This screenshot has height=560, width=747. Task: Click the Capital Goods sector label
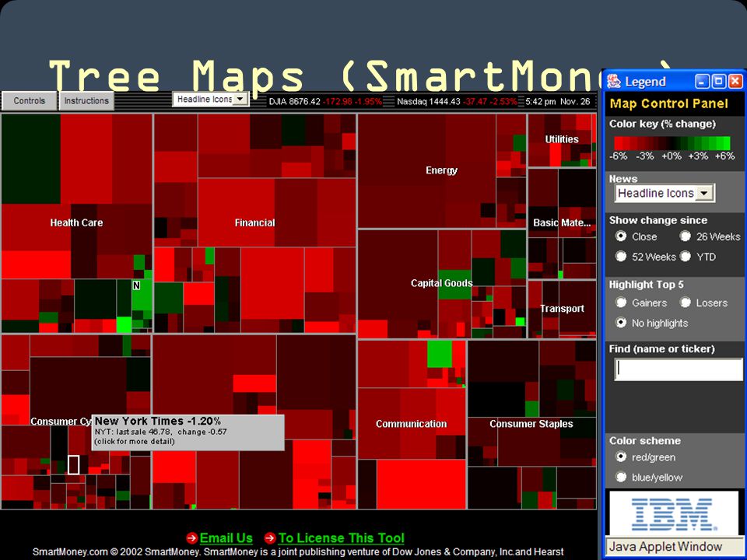tap(442, 283)
